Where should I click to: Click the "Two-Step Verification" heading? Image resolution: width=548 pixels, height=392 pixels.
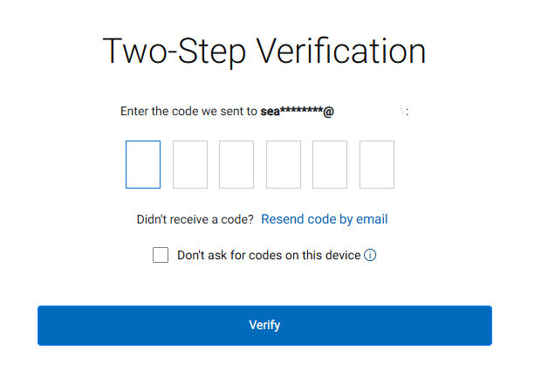[x=264, y=52]
